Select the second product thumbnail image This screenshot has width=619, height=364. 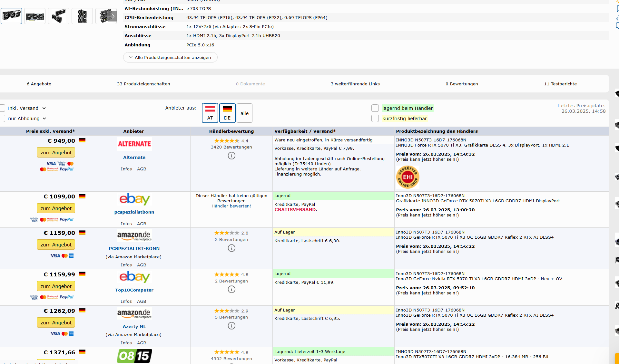35,16
